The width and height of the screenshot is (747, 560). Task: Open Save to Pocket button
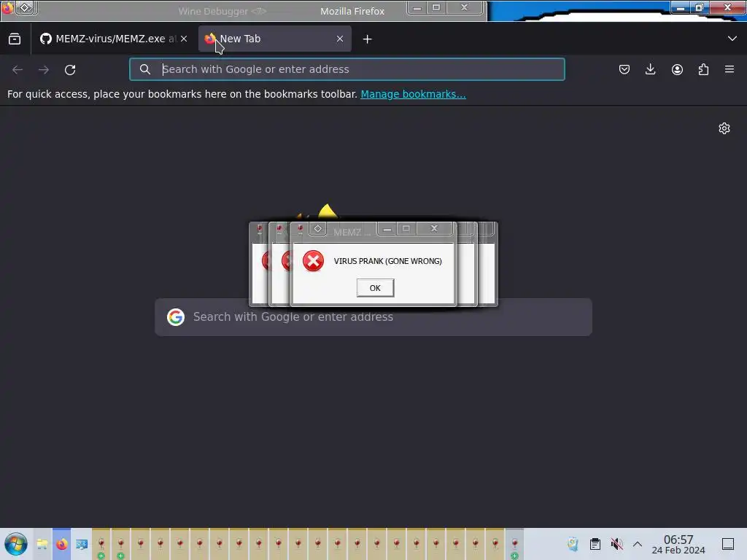624,69
